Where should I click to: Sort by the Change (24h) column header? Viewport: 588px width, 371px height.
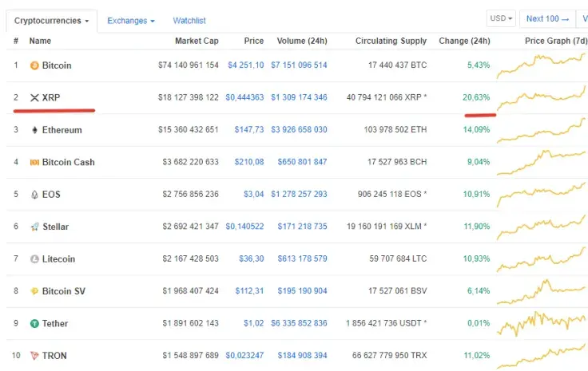click(x=465, y=41)
